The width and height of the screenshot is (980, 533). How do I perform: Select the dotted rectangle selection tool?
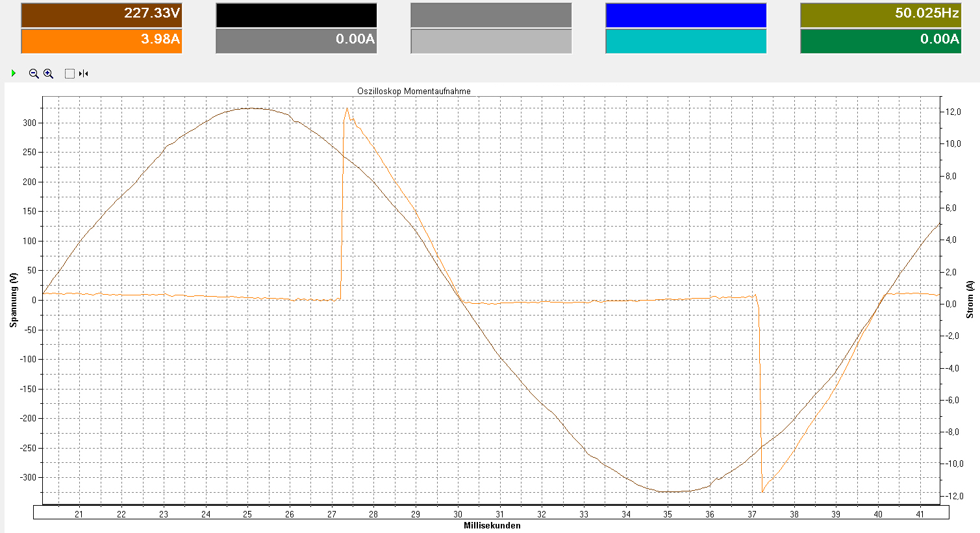pyautogui.click(x=69, y=73)
